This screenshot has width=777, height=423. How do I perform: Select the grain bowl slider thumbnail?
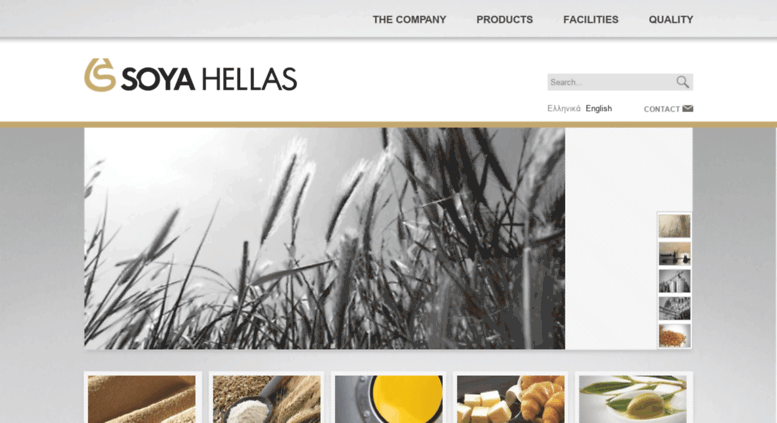[674, 335]
